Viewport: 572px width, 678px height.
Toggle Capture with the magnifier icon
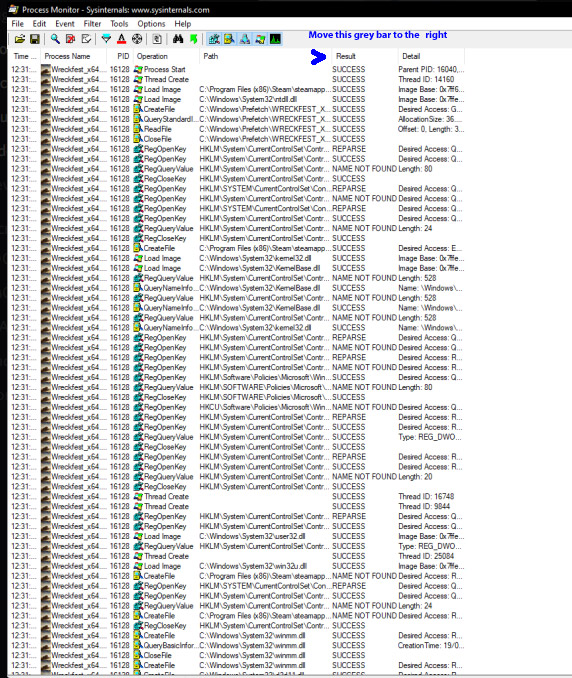pyautogui.click(x=55, y=39)
